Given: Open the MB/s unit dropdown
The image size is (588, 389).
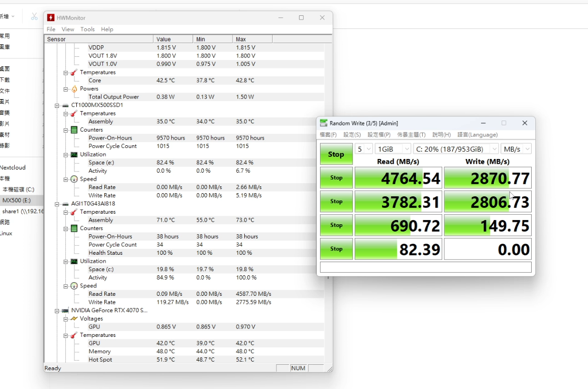Looking at the screenshot, I should pyautogui.click(x=516, y=149).
